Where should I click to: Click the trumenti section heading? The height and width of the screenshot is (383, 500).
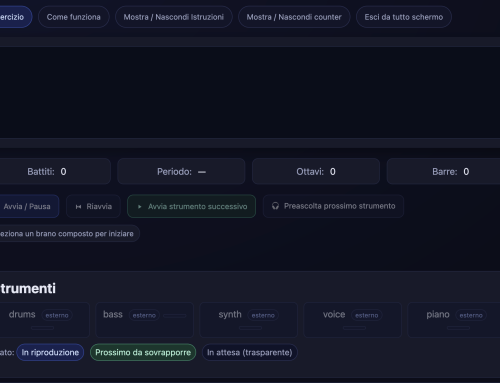(x=28, y=289)
